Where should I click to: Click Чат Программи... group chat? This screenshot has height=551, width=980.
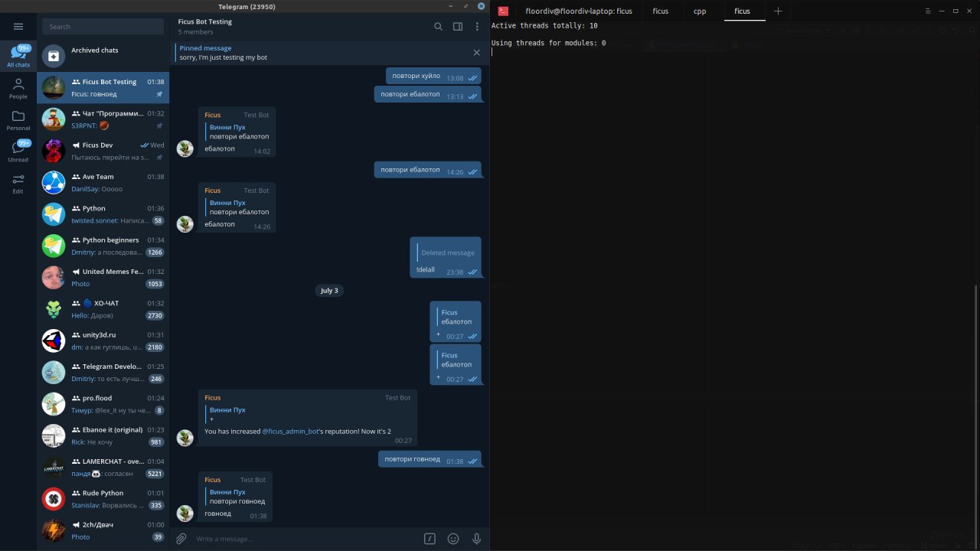point(103,119)
